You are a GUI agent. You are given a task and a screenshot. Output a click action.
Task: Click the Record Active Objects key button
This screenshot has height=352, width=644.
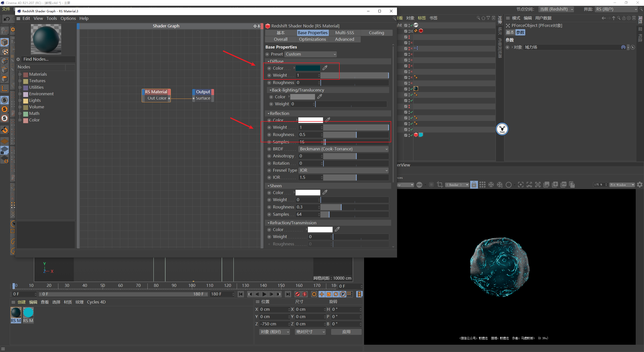coord(298,294)
